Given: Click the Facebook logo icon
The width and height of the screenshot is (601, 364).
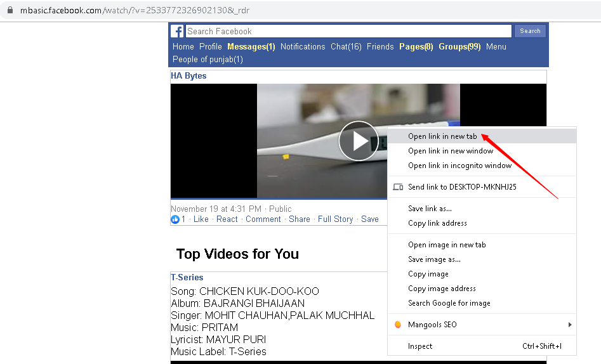Looking at the screenshot, I should (177, 31).
